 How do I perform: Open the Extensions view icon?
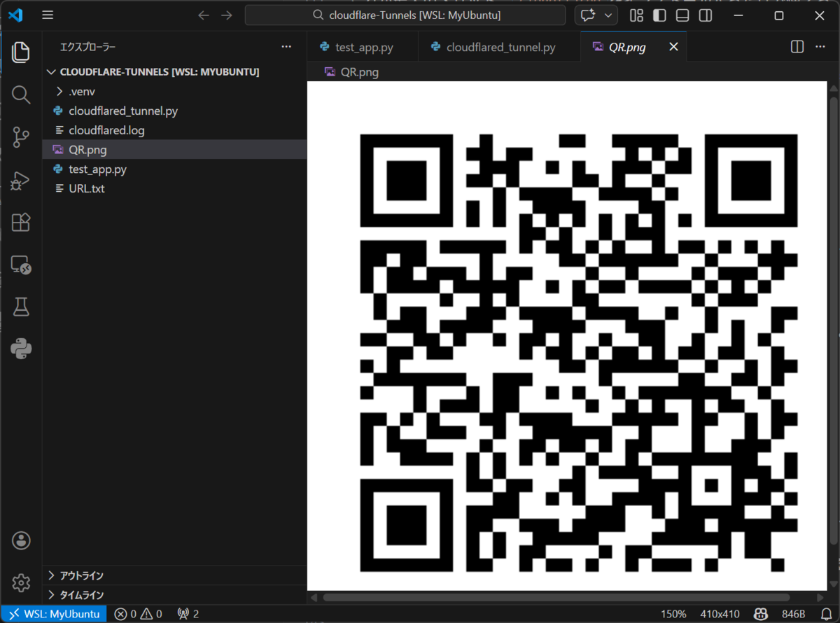[21, 222]
